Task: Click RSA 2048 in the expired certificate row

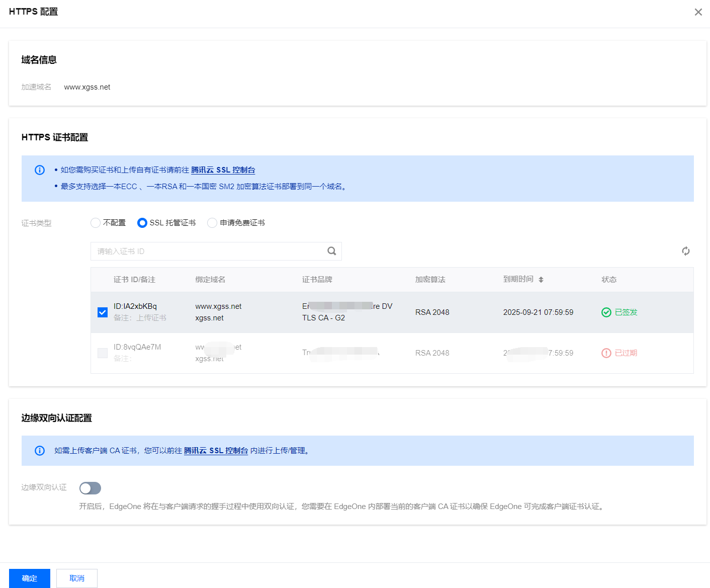Action: click(432, 353)
